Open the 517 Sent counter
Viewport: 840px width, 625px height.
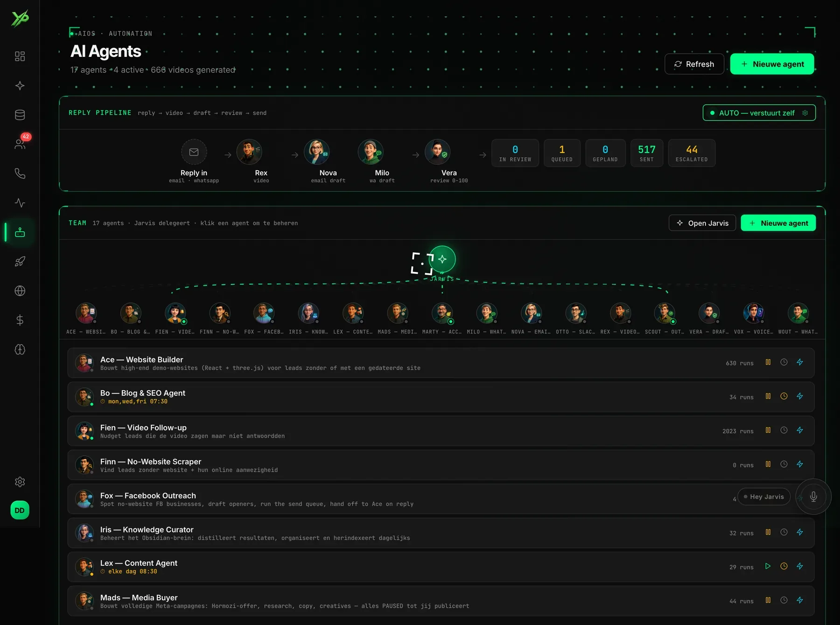pyautogui.click(x=647, y=153)
